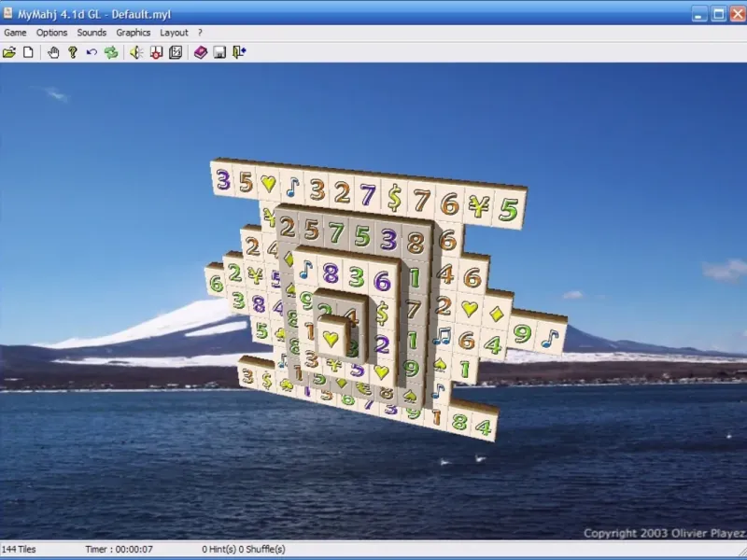Open the ? help menu
The height and width of the screenshot is (560, 747).
point(200,33)
